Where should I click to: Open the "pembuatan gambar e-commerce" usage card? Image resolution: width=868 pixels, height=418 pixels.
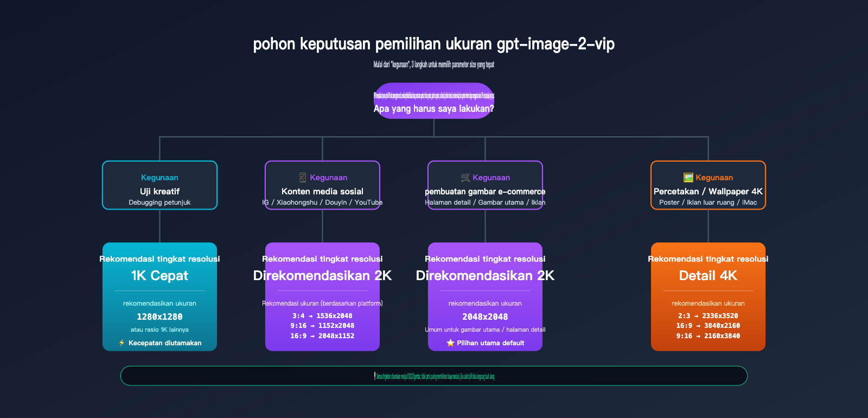point(485,185)
